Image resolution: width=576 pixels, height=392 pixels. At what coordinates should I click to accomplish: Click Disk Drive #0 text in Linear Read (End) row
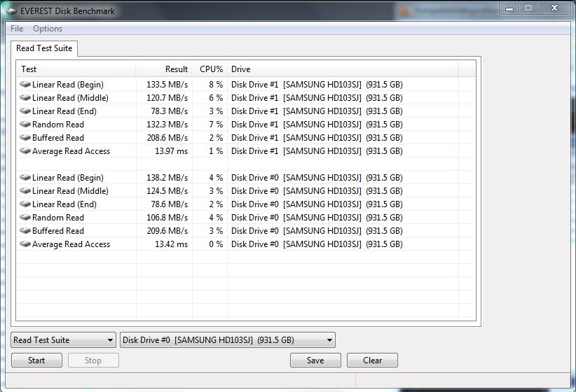tap(254, 204)
